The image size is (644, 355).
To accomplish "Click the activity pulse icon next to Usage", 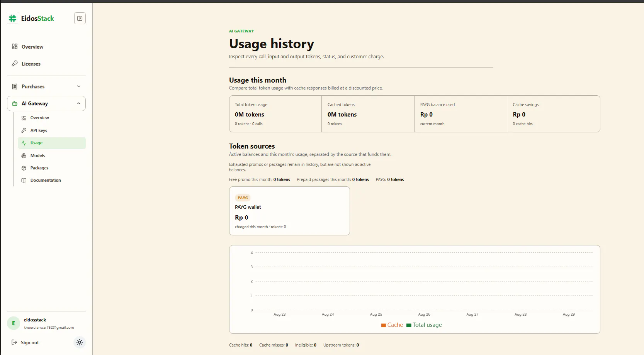I will click(24, 143).
